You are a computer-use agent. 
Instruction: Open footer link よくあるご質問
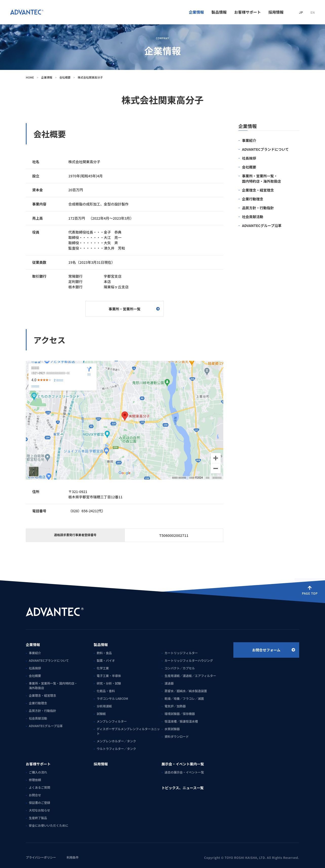click(39, 787)
